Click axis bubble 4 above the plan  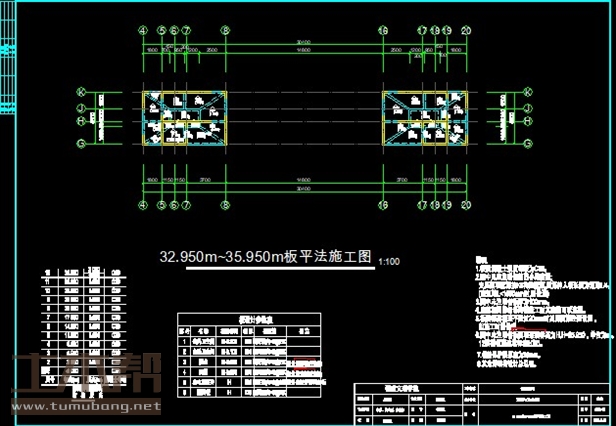143,31
